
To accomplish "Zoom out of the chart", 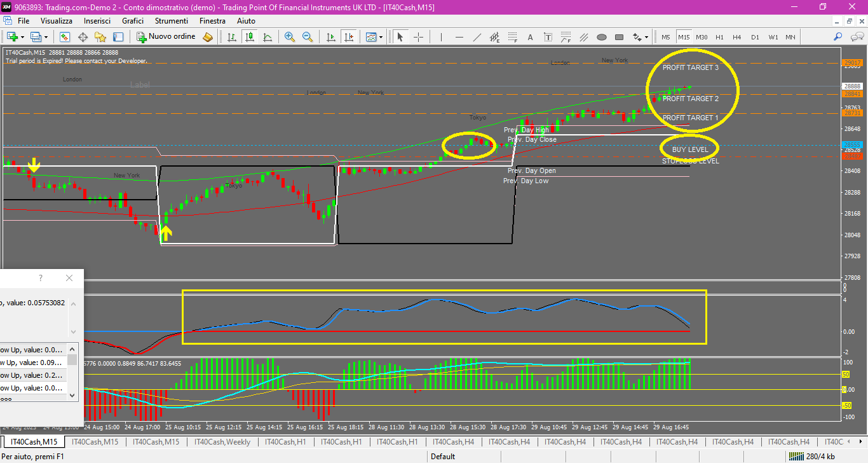I will pos(308,37).
